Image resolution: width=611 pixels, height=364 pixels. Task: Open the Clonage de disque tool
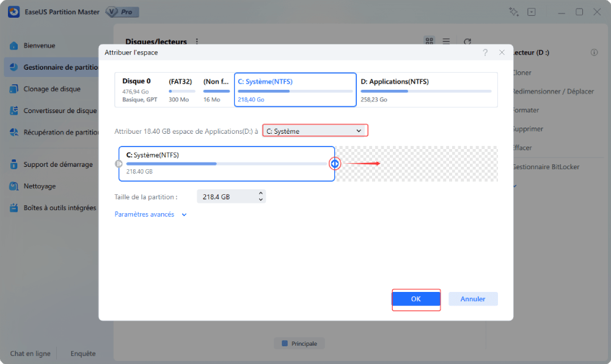click(52, 89)
